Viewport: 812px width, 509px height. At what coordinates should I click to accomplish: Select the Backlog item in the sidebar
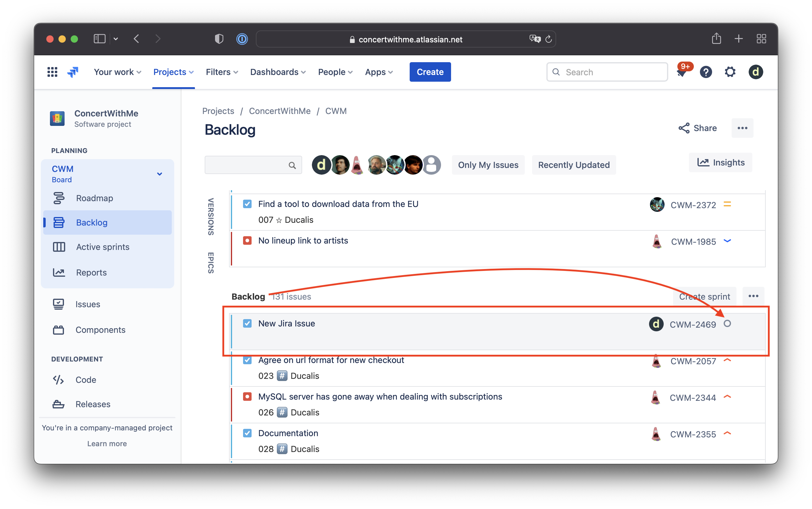[91, 222]
